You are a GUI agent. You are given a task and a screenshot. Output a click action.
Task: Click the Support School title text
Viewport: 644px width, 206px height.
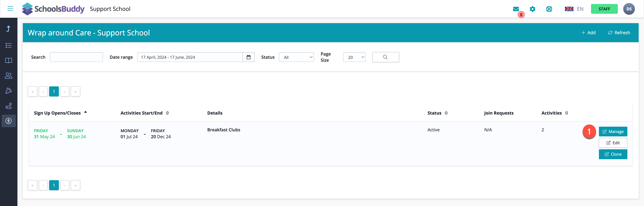point(110,9)
